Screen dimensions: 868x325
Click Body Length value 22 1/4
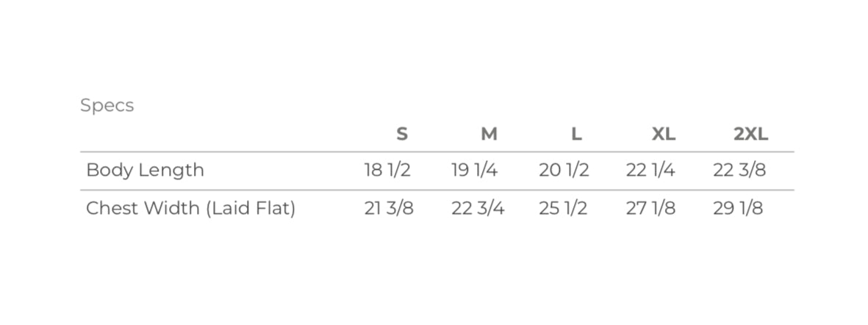[x=650, y=170]
